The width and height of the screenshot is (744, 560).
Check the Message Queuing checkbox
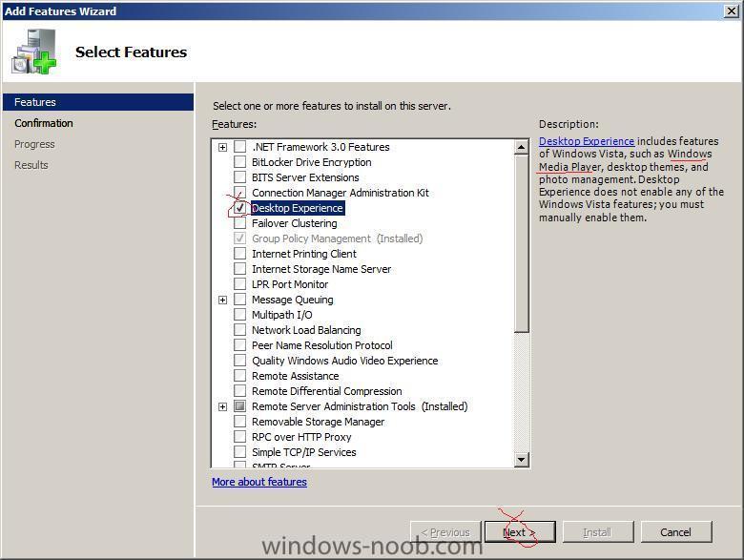[240, 300]
